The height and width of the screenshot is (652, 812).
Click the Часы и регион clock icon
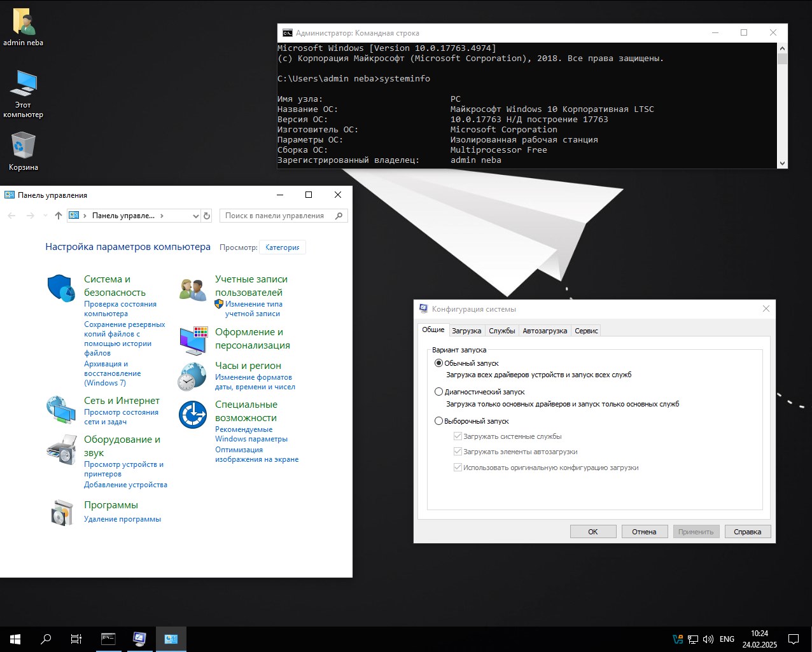coord(193,377)
